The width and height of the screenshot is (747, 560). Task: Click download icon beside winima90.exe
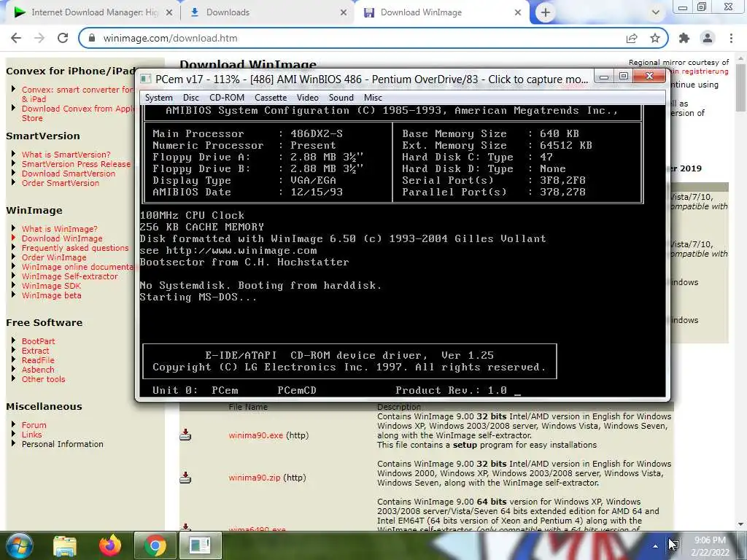coord(185,435)
